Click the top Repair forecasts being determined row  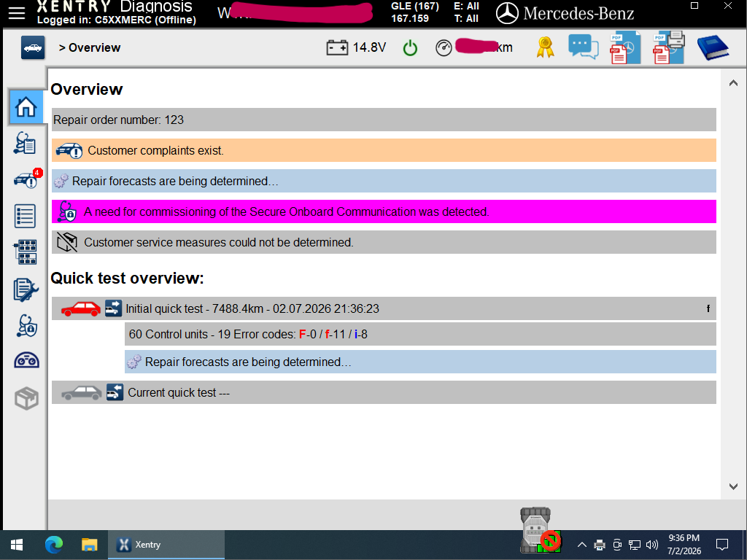(384, 181)
